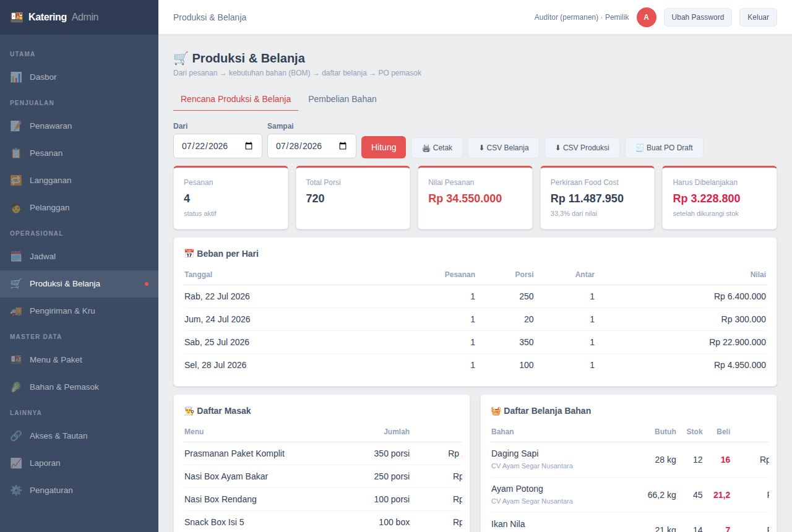Download CSV Belanja
Image resolution: width=792 pixels, height=532 pixels.
[x=504, y=148]
